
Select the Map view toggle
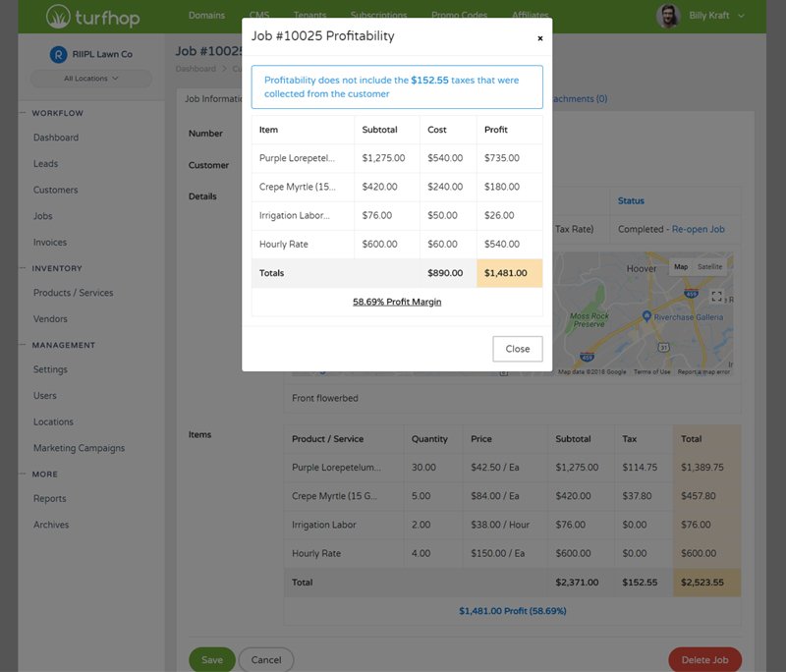click(x=680, y=266)
